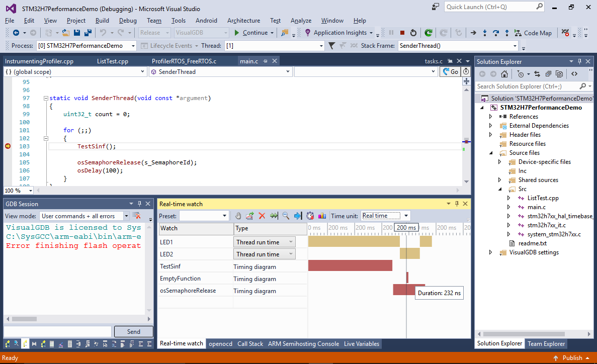This screenshot has height=364, width=597.
Task: Click the stopwatch icon in Real-time watch toolbar
Action: 310,216
